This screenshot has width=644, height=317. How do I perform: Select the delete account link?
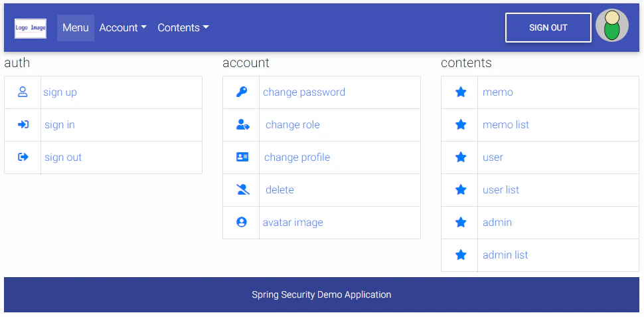coord(280,189)
